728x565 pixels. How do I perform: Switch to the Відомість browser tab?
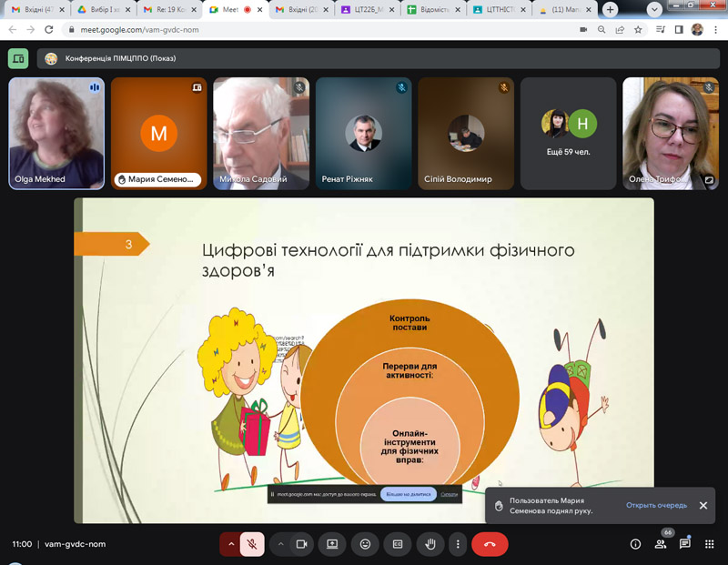pyautogui.click(x=435, y=9)
